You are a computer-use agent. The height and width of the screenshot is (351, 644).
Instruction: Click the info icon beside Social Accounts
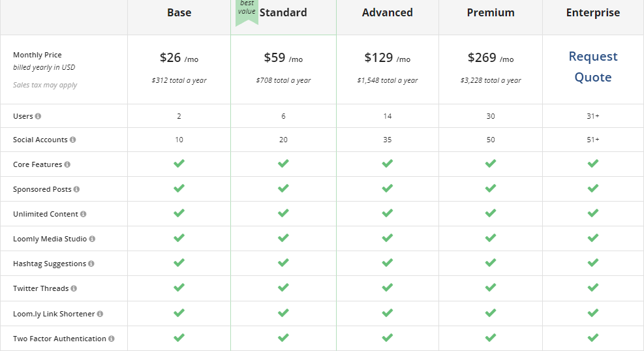coord(72,140)
